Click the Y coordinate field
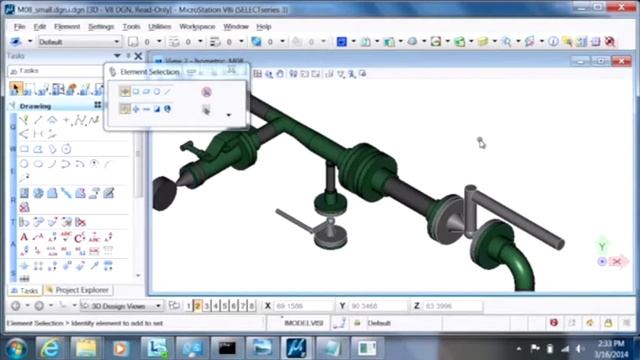The image size is (640, 360). (378, 306)
